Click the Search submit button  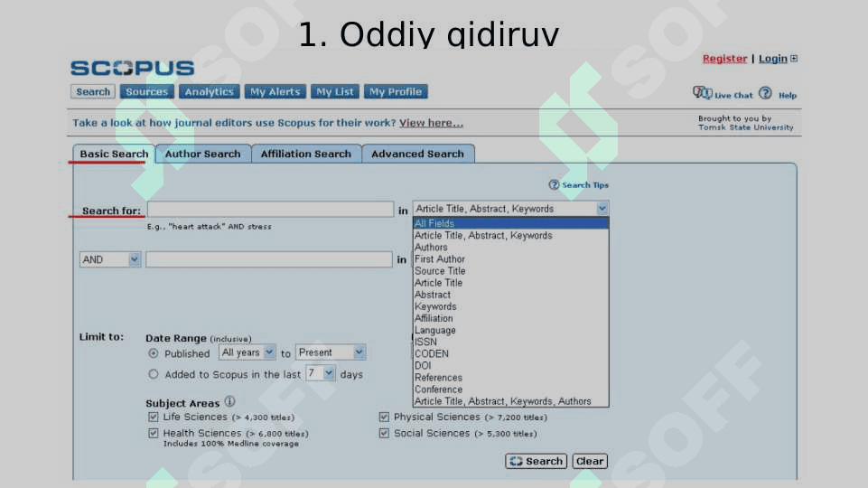[x=536, y=462]
